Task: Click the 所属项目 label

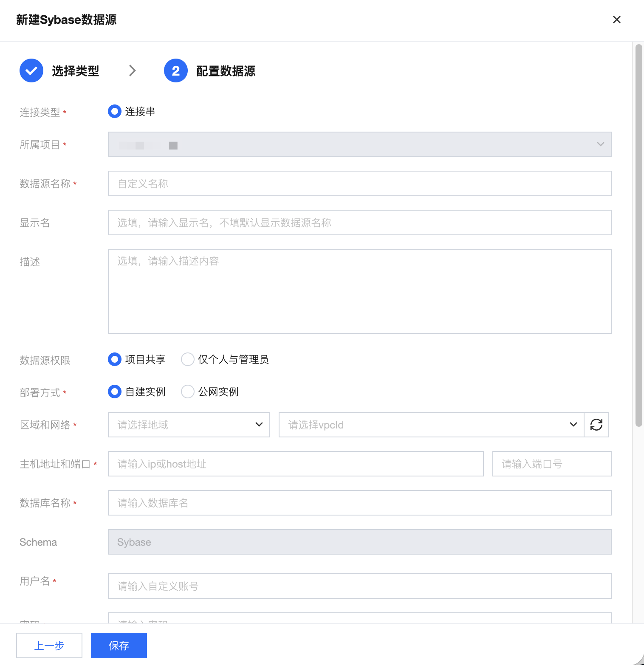Action: [40, 145]
